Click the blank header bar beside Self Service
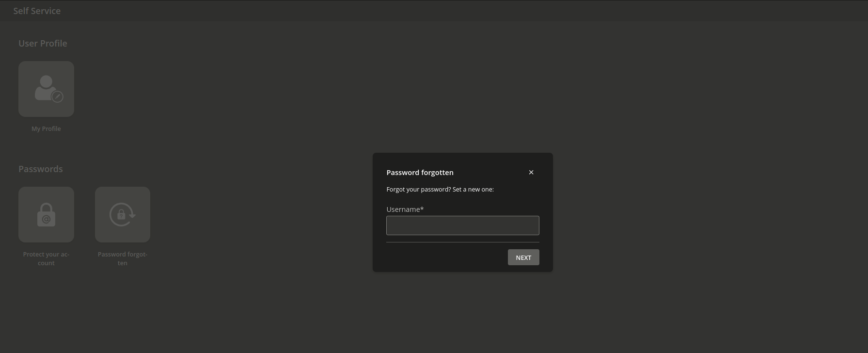 click(x=436, y=11)
